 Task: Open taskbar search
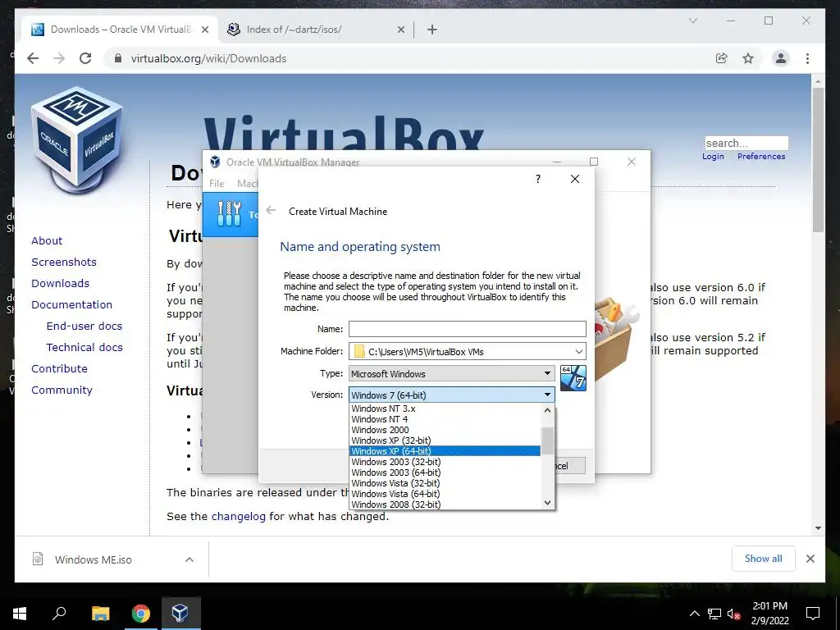(x=59, y=613)
